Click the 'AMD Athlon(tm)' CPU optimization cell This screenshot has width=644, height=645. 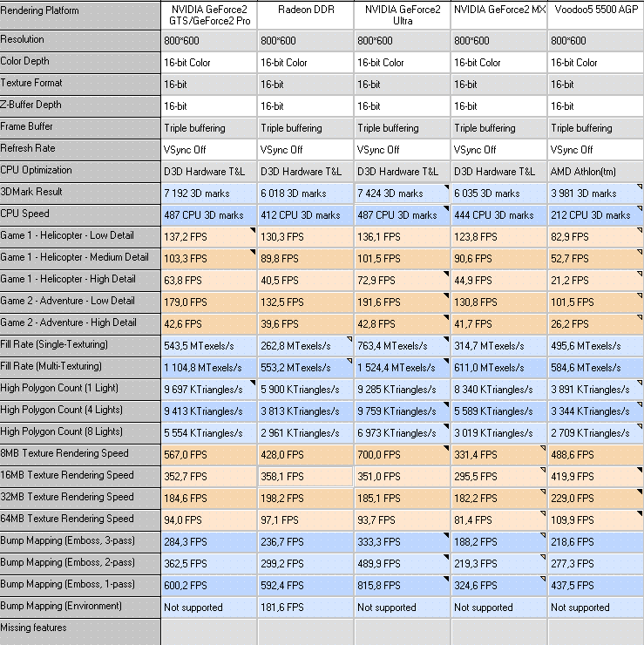(x=596, y=172)
